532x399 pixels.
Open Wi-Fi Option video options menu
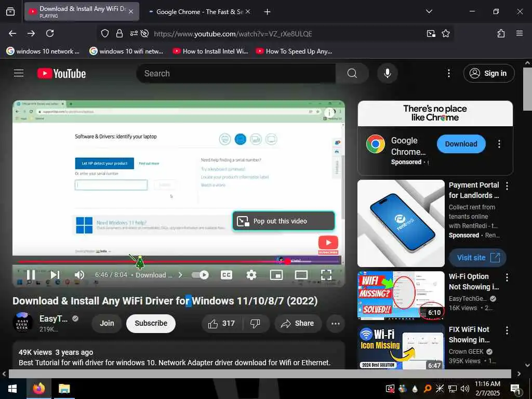pyautogui.click(x=507, y=277)
